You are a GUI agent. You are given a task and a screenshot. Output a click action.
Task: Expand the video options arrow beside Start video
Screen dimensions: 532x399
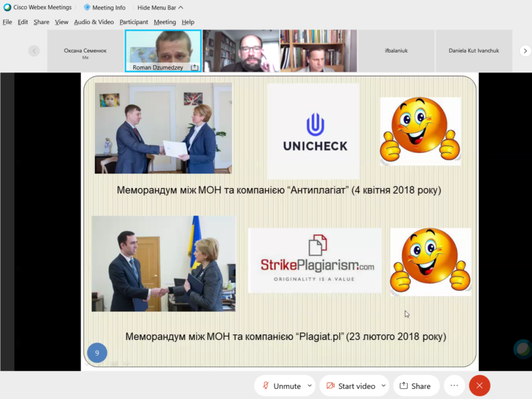tap(384, 386)
